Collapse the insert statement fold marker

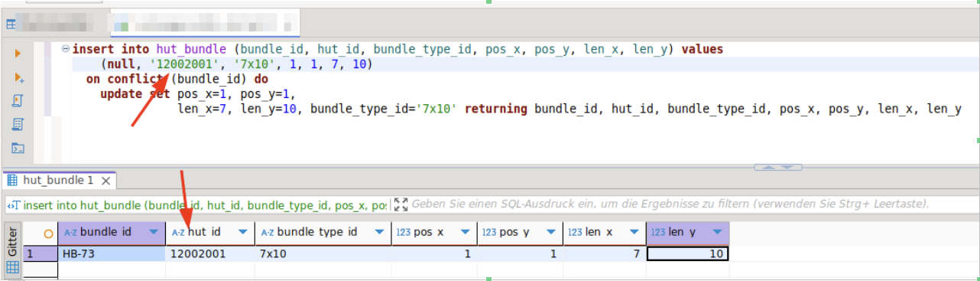coord(66,49)
